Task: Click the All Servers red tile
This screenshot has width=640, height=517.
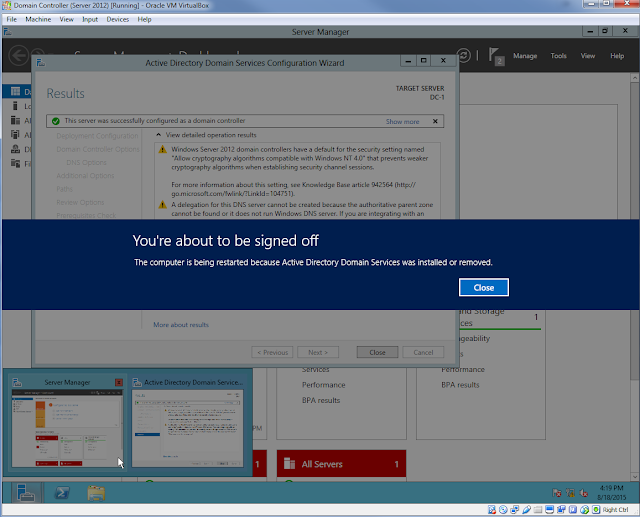Action: [x=341, y=464]
